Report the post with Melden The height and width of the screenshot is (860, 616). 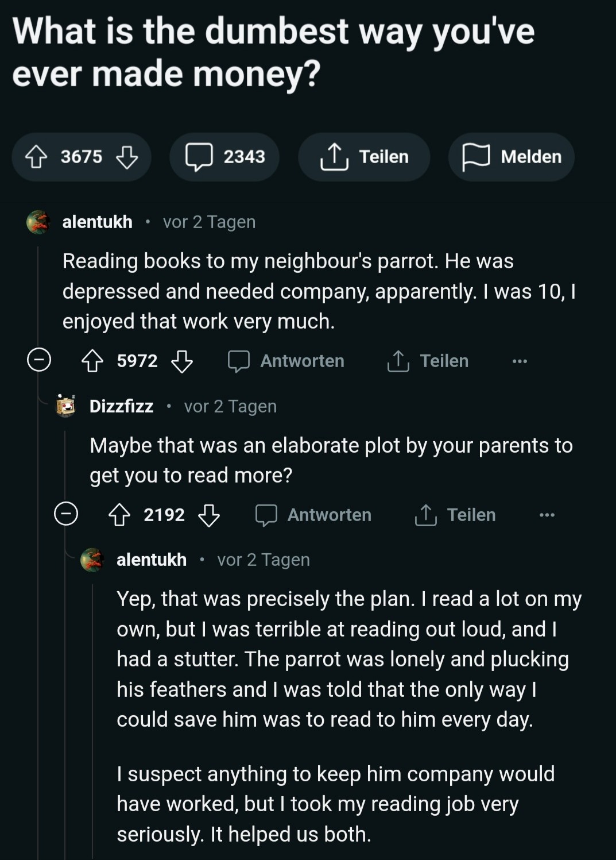tap(511, 157)
